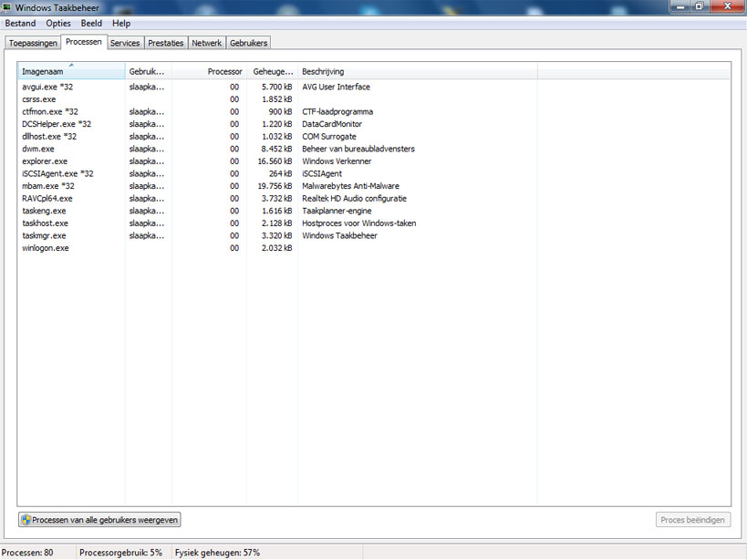
Task: Open the Beeld menu
Action: pos(91,24)
